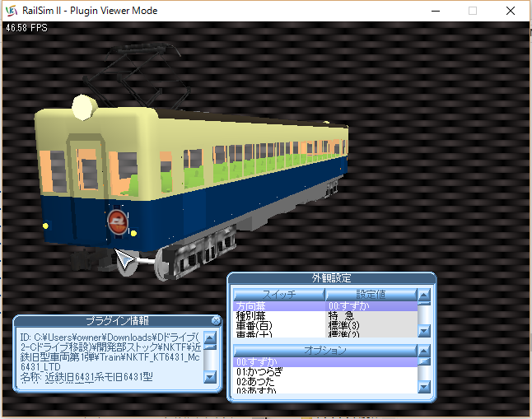This screenshot has height=419, width=532.
Task: Close the RailSim II window
Action: [x=511, y=11]
